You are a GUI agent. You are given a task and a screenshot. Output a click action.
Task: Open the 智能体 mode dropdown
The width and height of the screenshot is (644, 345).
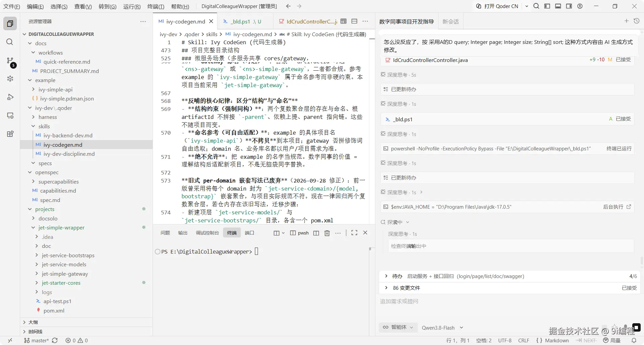(398, 327)
